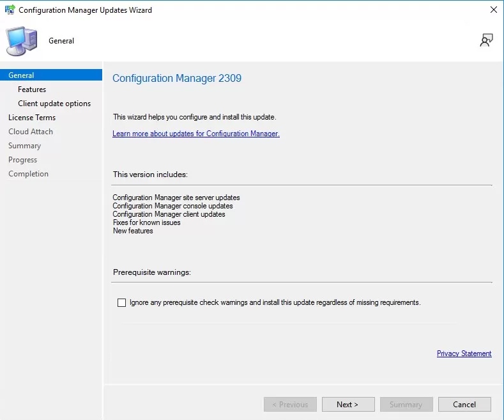
Task: Go to Client update options step
Action: click(x=54, y=103)
